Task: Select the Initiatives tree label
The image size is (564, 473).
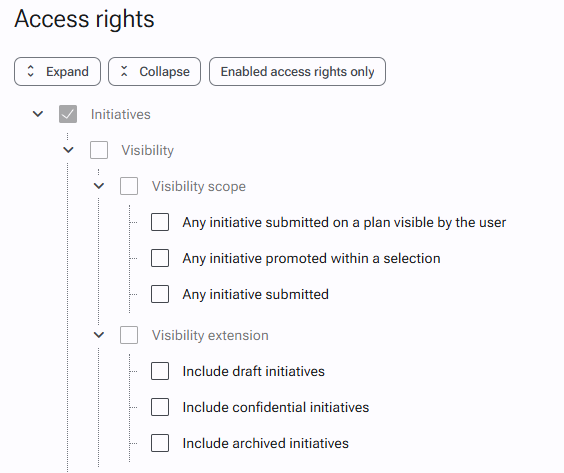Action: click(120, 114)
